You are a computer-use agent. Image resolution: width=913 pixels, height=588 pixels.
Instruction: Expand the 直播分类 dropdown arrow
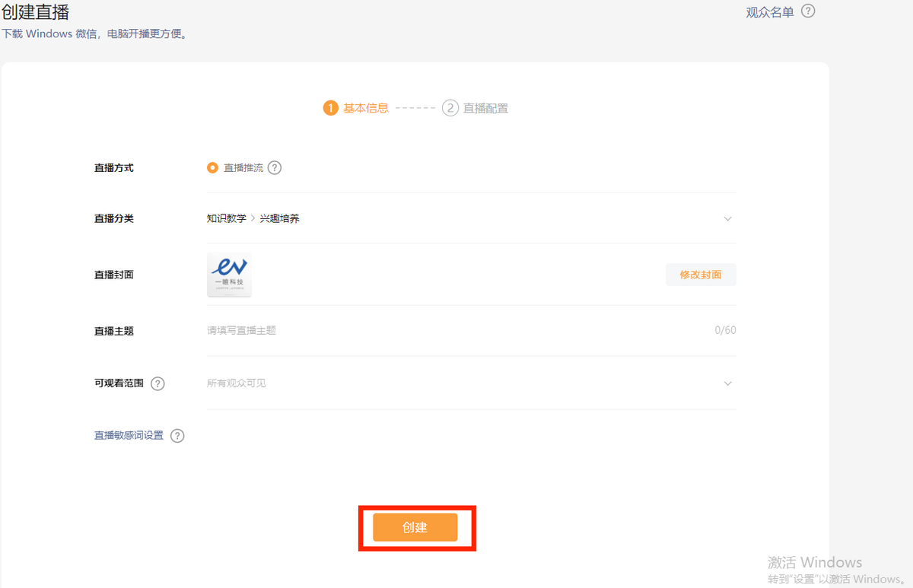(727, 219)
